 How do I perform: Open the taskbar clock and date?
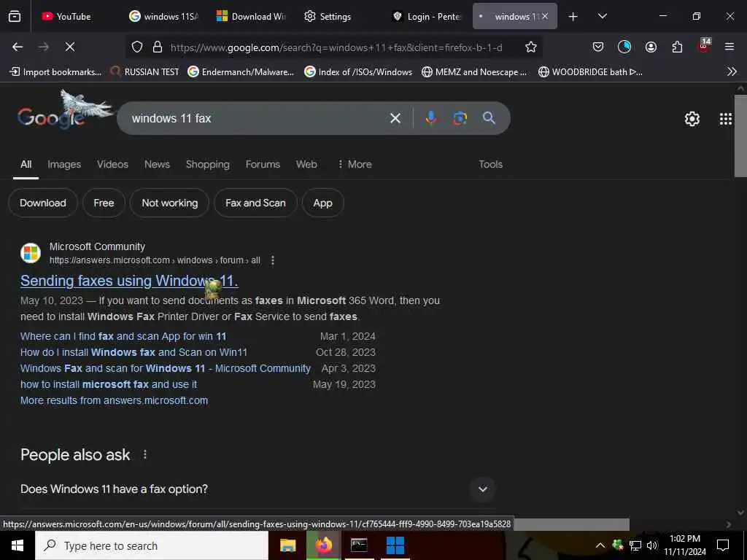pyautogui.click(x=684, y=545)
